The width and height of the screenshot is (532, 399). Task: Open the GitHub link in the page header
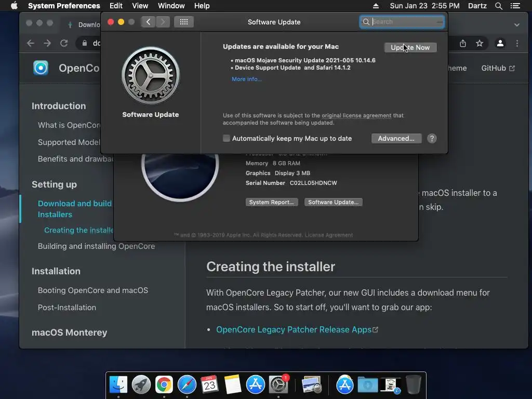pyautogui.click(x=498, y=68)
